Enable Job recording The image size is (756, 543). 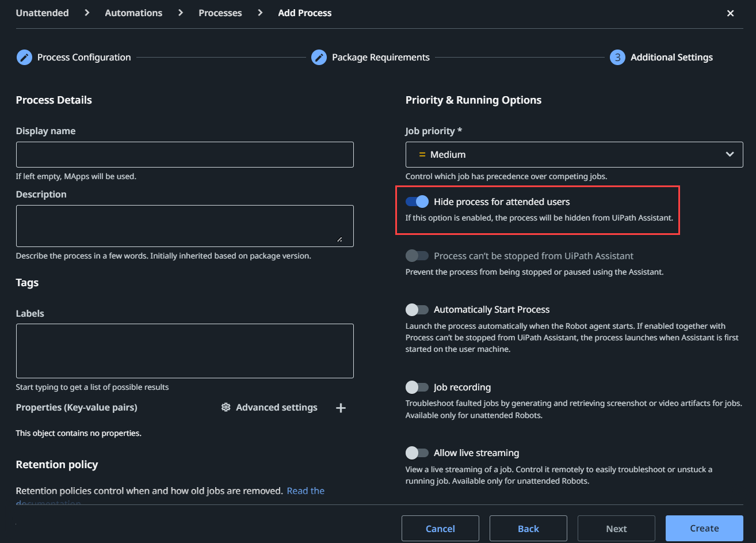point(417,387)
